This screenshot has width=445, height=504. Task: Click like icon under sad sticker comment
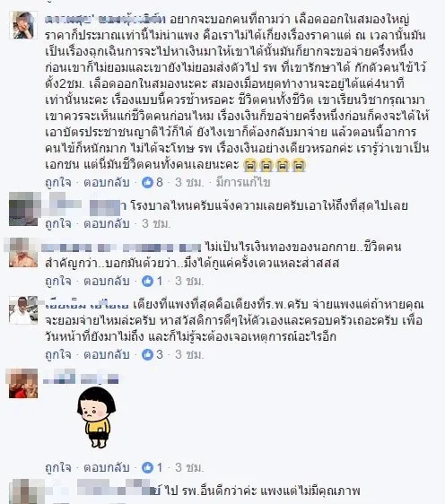147,467
